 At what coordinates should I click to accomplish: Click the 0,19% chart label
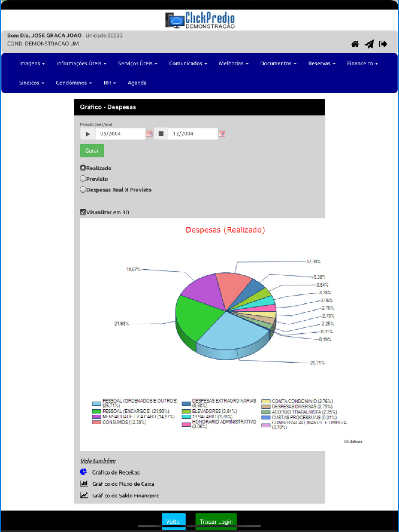(x=325, y=339)
